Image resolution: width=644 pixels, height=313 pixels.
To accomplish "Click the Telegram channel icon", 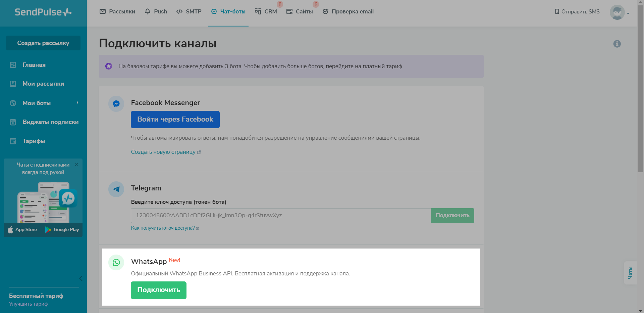I will (116, 189).
